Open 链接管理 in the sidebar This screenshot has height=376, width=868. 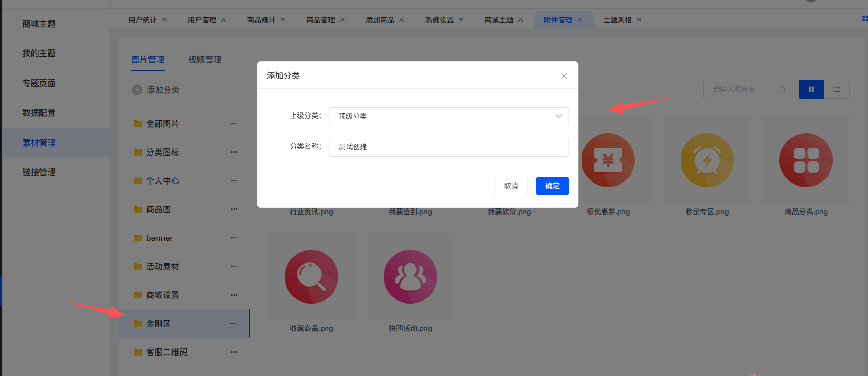[x=39, y=172]
